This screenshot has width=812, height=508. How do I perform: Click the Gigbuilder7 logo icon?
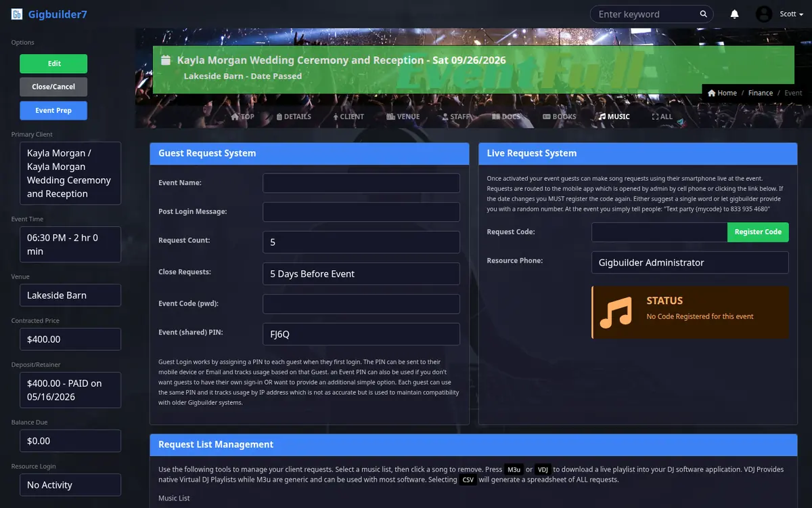coord(17,14)
